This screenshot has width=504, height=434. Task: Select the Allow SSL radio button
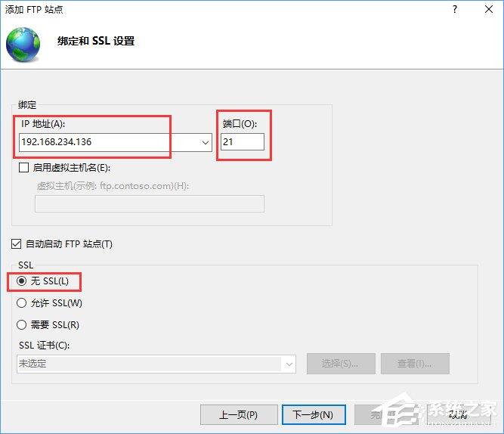pos(22,303)
